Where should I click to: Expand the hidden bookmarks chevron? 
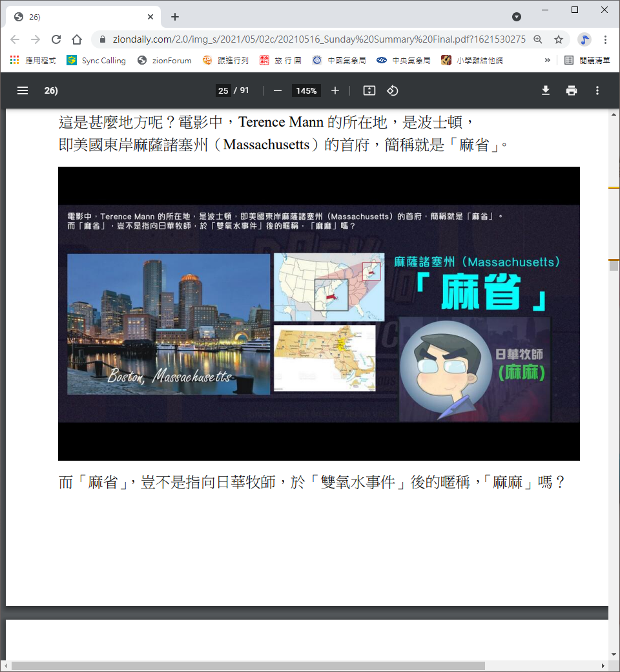pos(548,61)
